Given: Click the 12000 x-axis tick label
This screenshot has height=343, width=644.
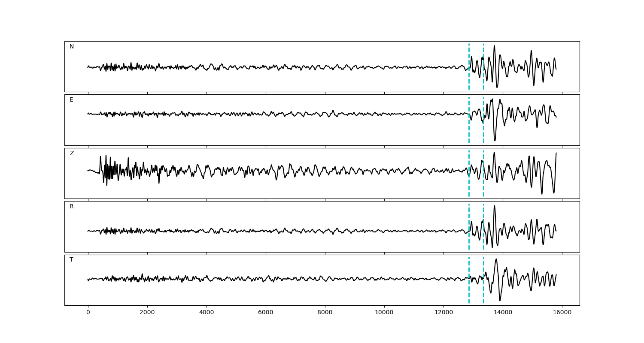Looking at the screenshot, I should tap(444, 313).
